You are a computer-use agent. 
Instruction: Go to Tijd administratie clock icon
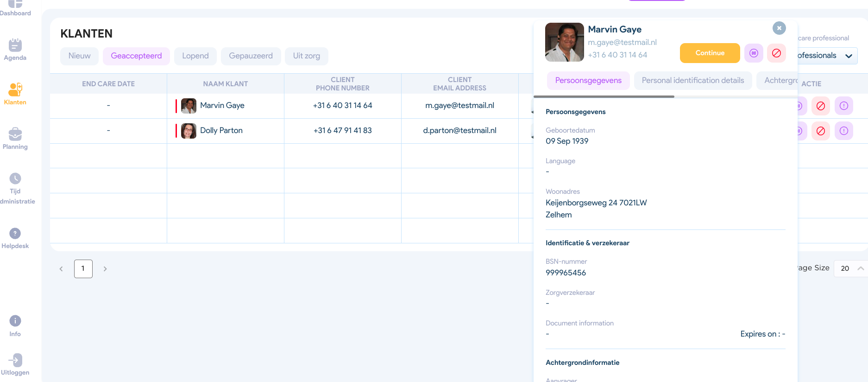15,178
